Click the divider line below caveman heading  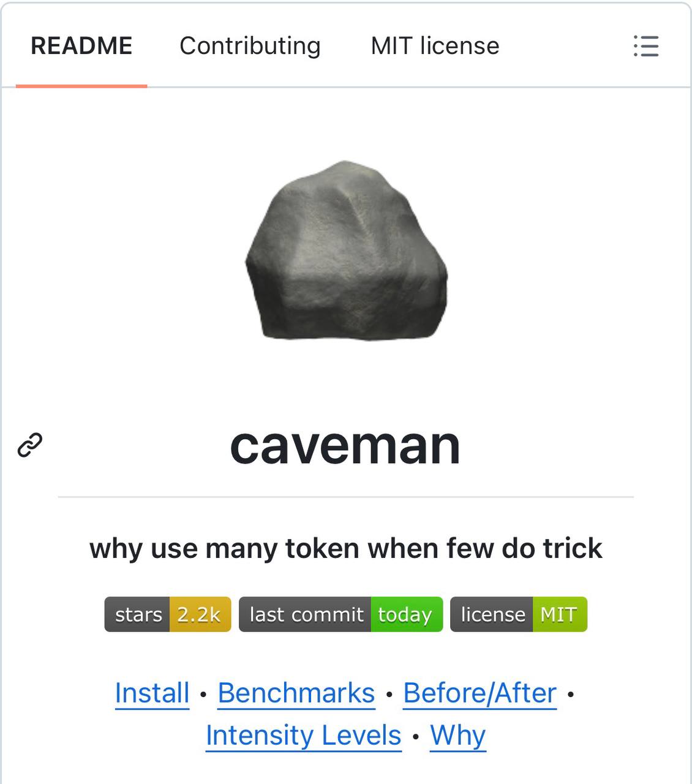click(x=346, y=497)
